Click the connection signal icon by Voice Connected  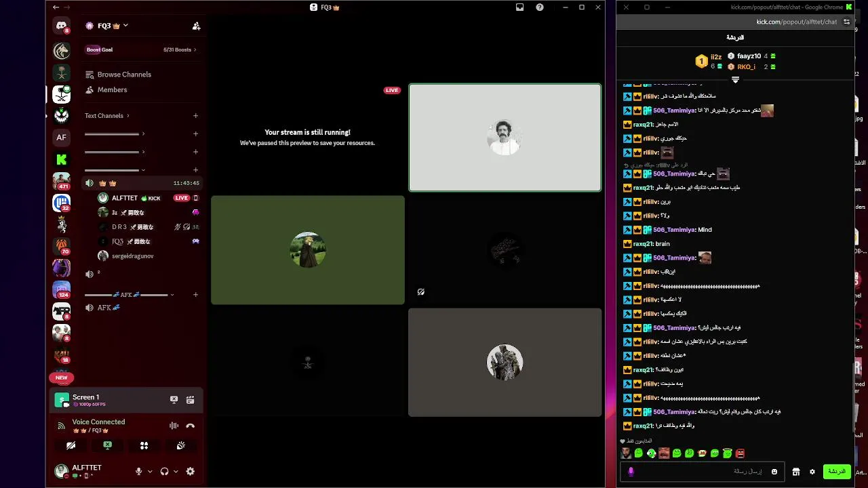click(x=61, y=426)
